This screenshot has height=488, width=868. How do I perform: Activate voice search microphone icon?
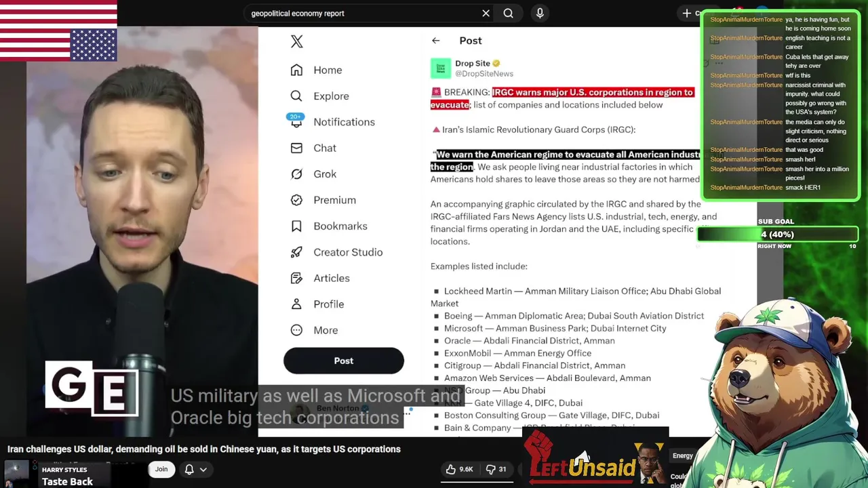click(540, 13)
